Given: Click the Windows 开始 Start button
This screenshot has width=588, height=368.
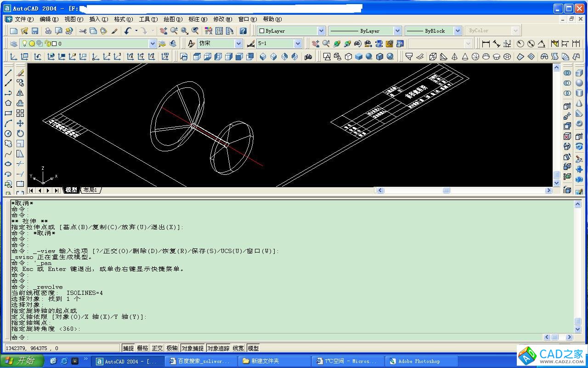Looking at the screenshot, I should (22, 361).
